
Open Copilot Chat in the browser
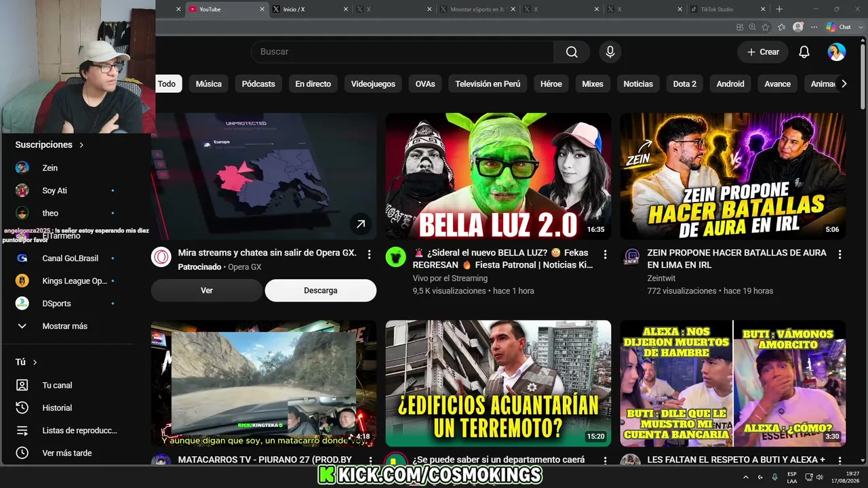pos(839,27)
